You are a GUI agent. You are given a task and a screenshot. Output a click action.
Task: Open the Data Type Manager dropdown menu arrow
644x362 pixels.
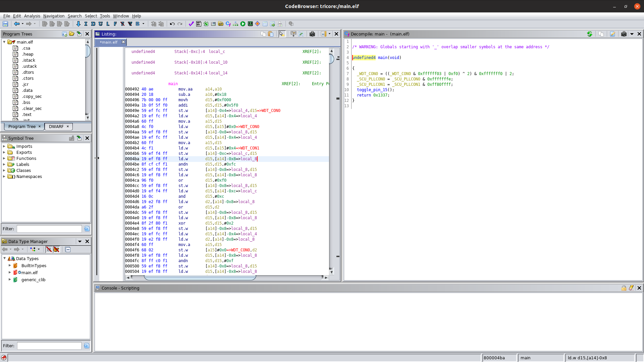[80, 241]
